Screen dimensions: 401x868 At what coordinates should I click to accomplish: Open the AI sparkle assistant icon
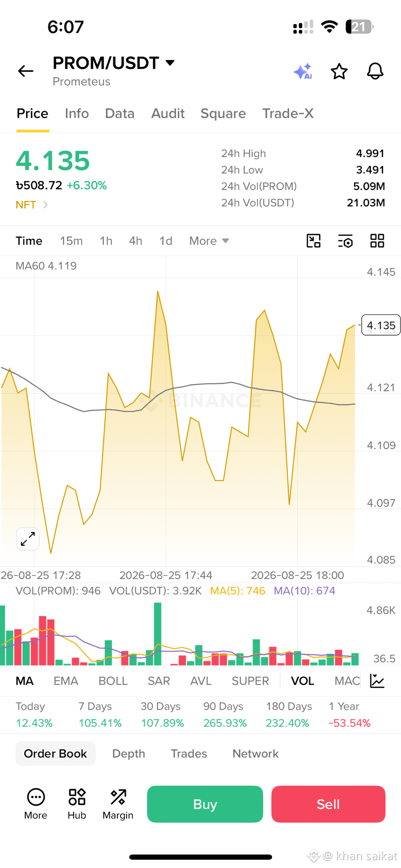pyautogui.click(x=303, y=71)
